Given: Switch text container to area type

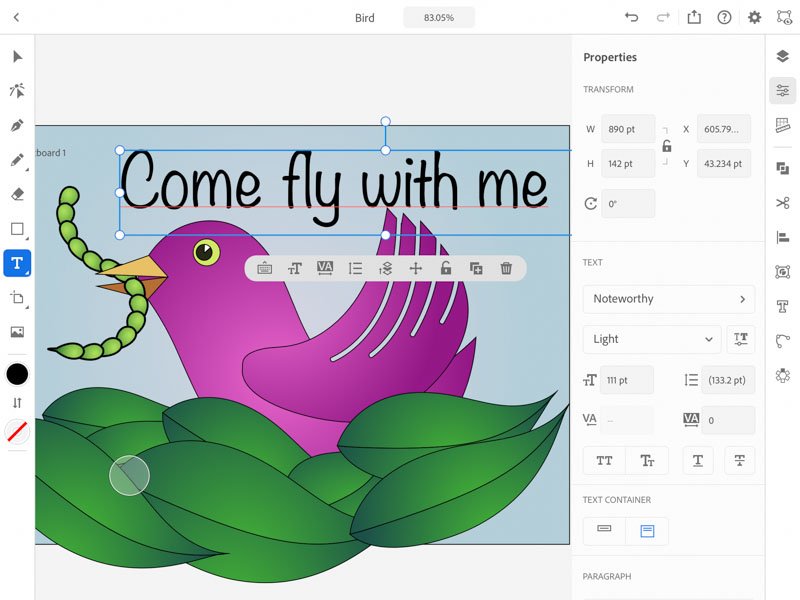Looking at the screenshot, I should 646,531.
